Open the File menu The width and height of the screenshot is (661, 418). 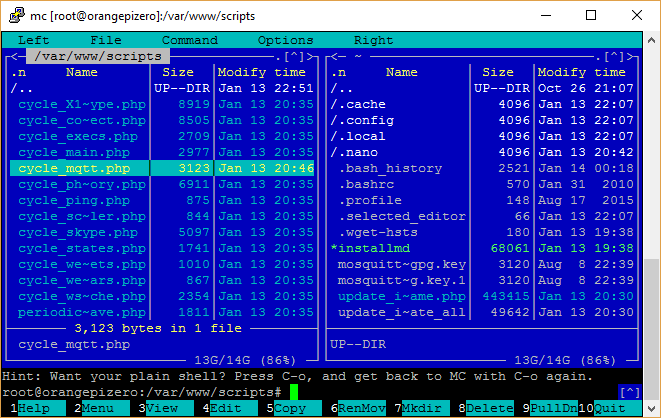point(105,41)
